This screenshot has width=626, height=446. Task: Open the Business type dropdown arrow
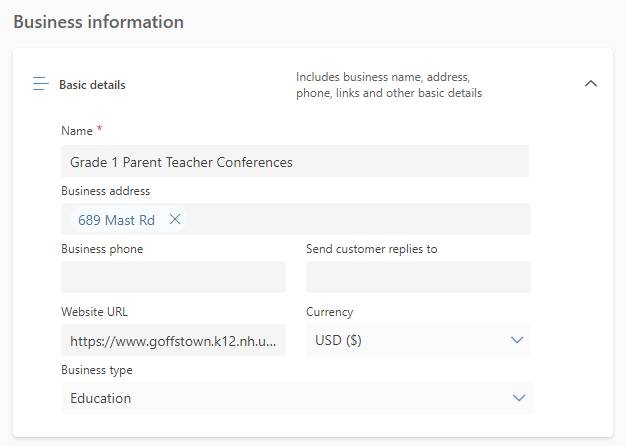pyautogui.click(x=519, y=398)
